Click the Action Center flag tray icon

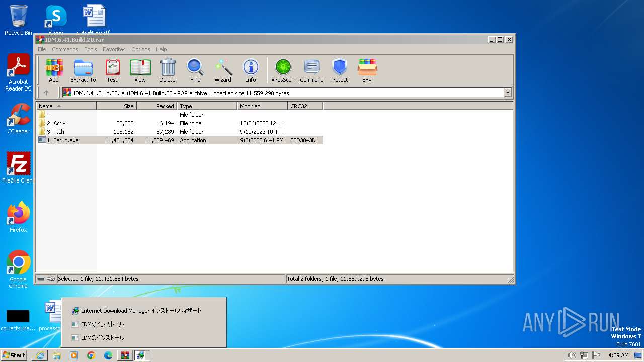[x=596, y=355]
